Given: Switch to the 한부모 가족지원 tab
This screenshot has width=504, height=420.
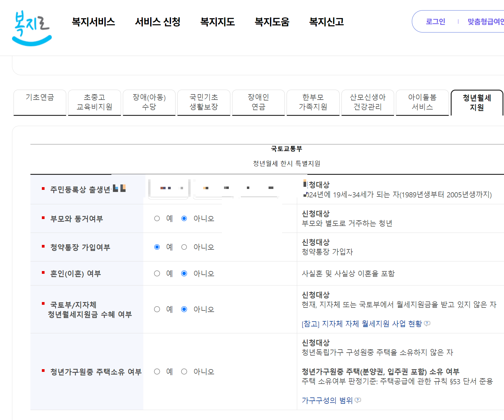Looking at the screenshot, I should click(313, 102).
